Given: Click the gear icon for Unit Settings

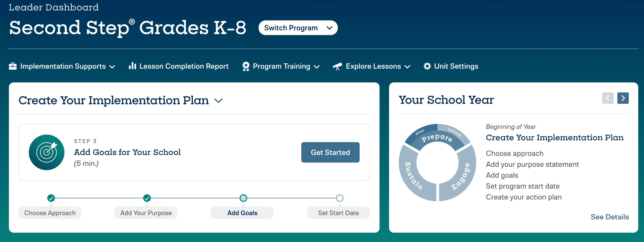Looking at the screenshot, I should (x=427, y=66).
